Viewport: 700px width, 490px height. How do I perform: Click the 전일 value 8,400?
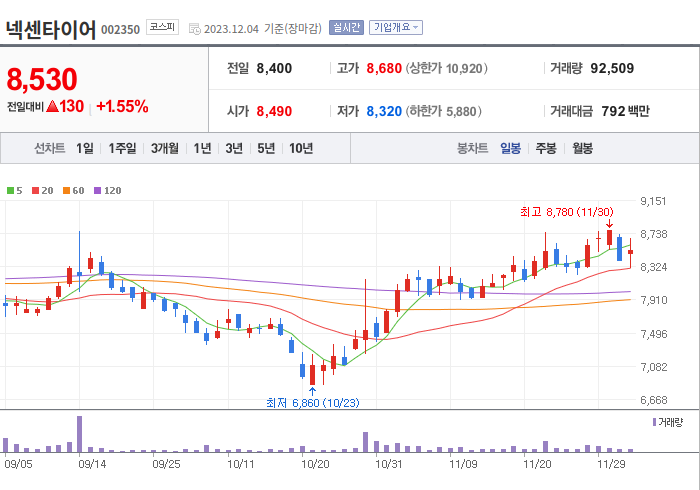(x=274, y=68)
